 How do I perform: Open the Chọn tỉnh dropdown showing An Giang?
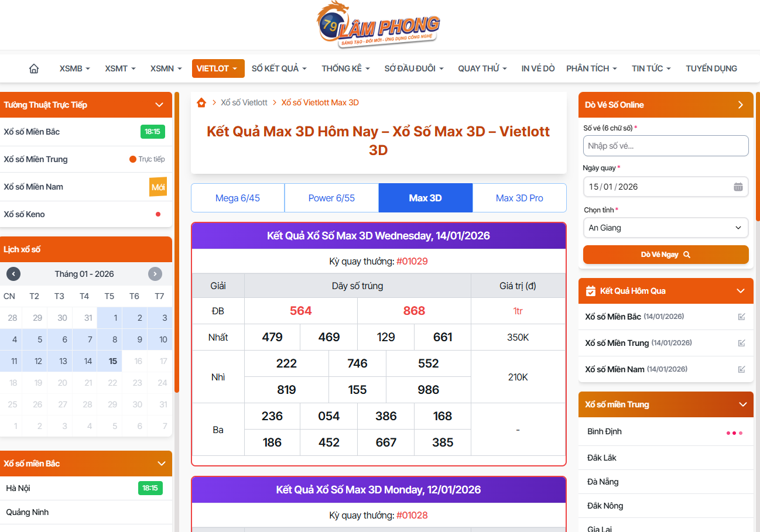(665, 228)
